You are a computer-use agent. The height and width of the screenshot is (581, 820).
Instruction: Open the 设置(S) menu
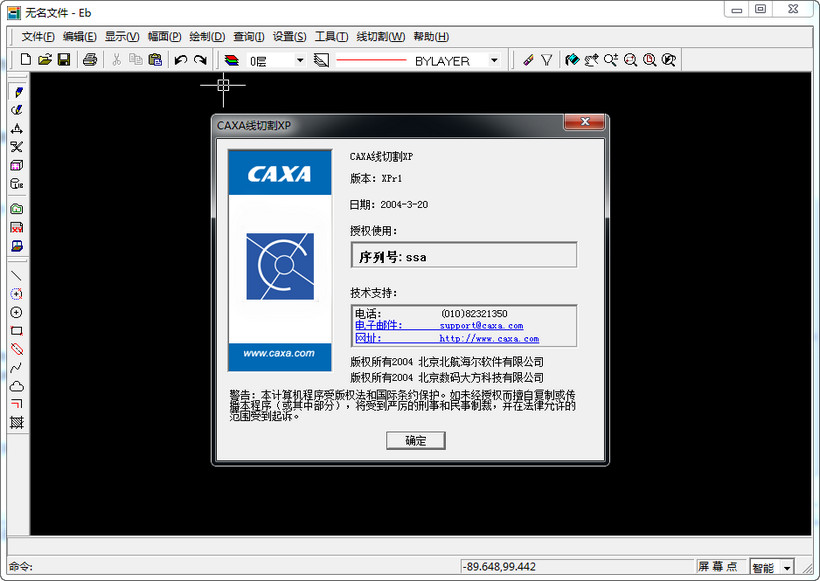coord(289,37)
